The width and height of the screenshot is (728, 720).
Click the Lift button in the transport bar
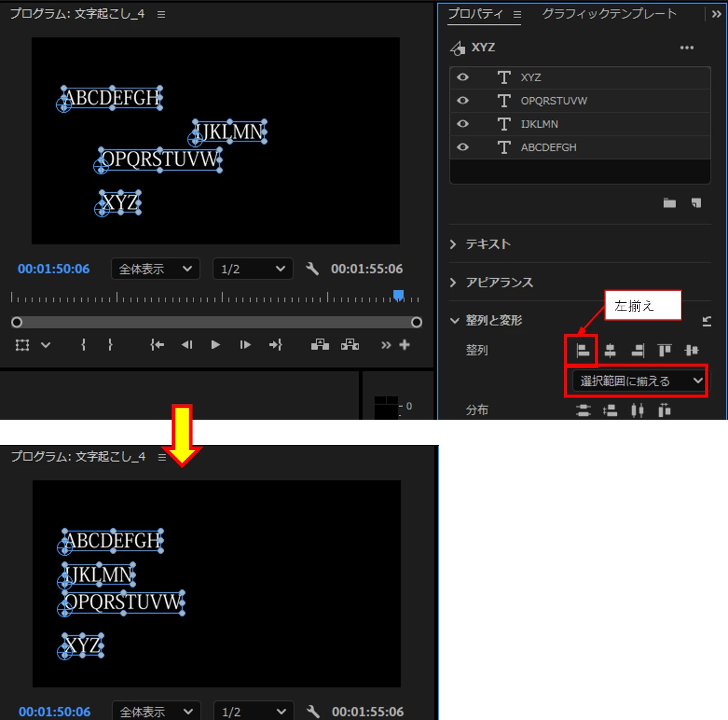320,344
